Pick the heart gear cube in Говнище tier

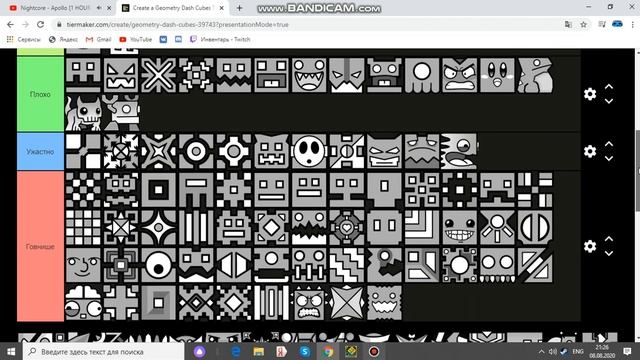[x=347, y=227]
